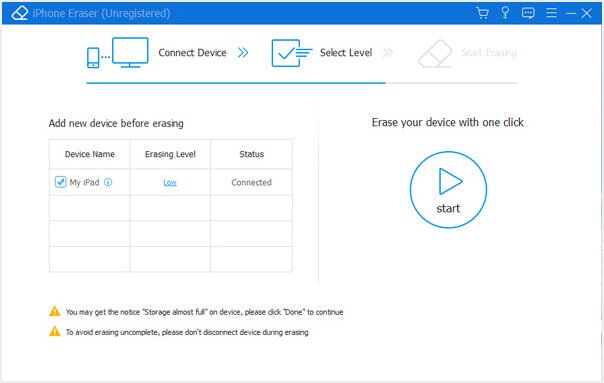Click the Connected status cell
The image size is (604, 383).
coord(252,182)
